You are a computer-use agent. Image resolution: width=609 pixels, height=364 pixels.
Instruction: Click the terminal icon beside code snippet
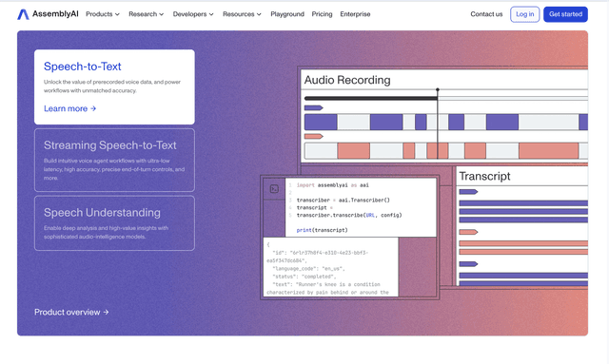click(274, 189)
